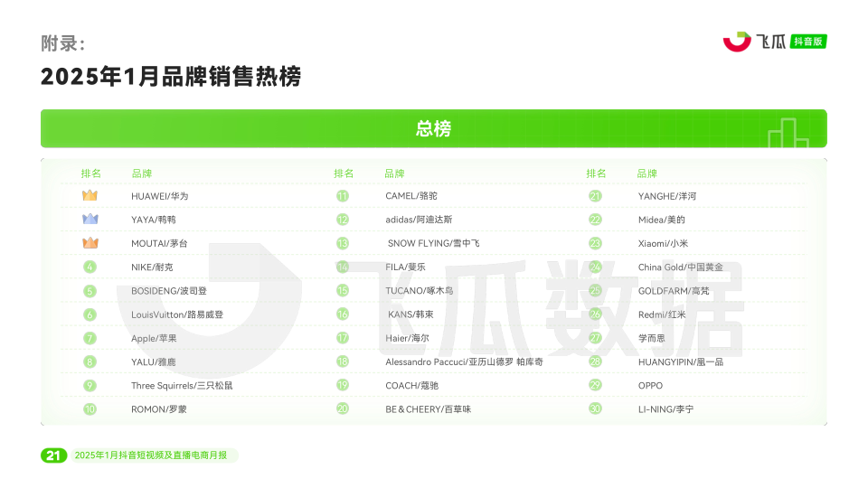Select the Three Squirrels/三只松鼠 entry
The image size is (868, 488).
coord(182,386)
